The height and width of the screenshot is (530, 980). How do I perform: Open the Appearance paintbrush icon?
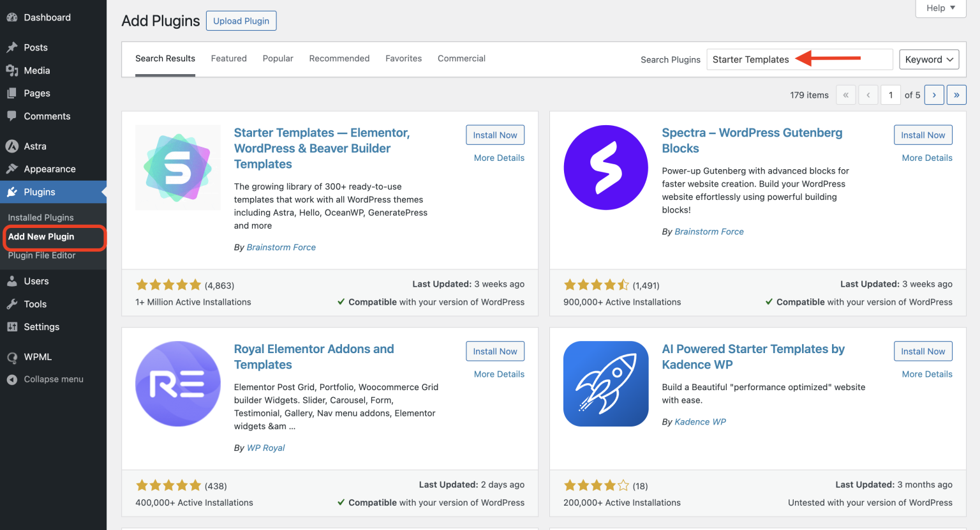(13, 169)
